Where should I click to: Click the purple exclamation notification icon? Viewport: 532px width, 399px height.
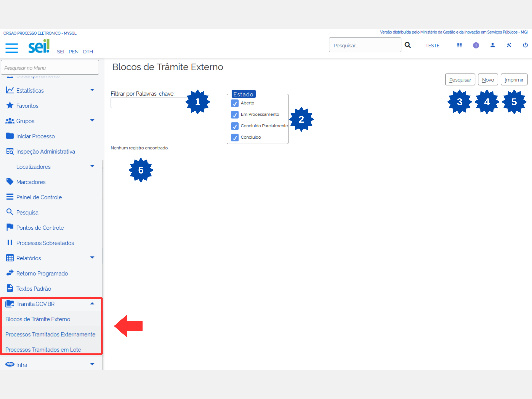pyautogui.click(x=476, y=45)
